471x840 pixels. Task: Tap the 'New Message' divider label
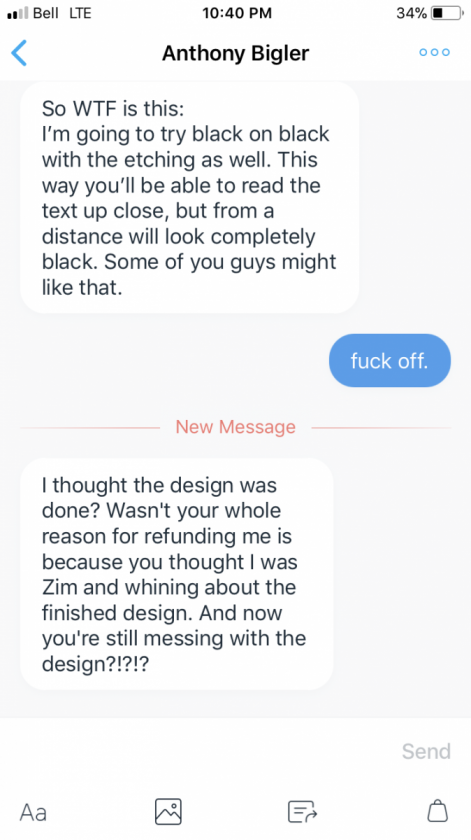(235, 427)
